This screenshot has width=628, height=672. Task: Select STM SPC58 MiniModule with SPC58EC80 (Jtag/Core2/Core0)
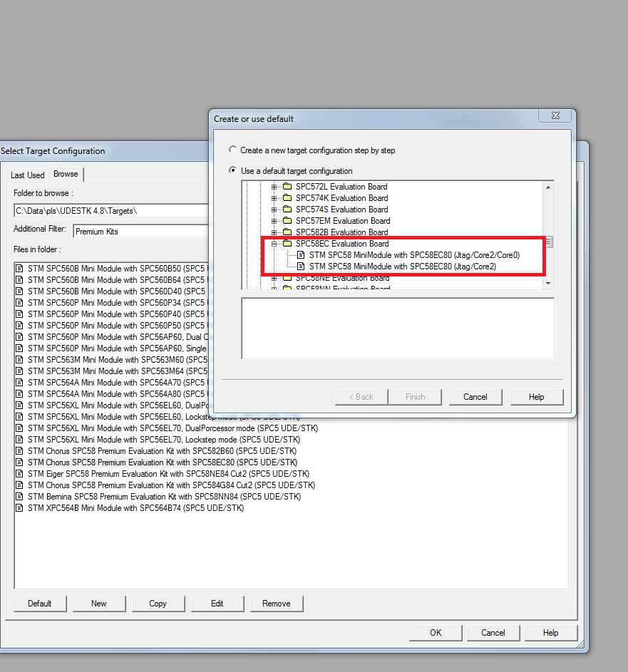[414, 255]
